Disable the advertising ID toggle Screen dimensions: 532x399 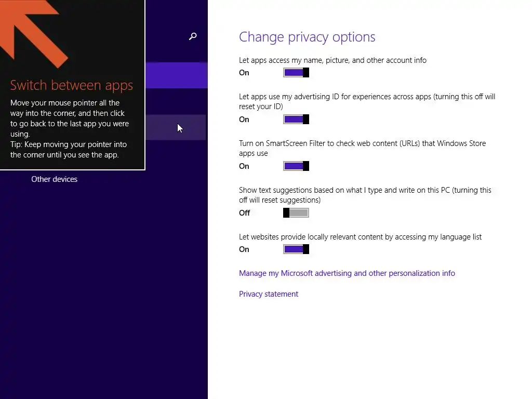(296, 119)
